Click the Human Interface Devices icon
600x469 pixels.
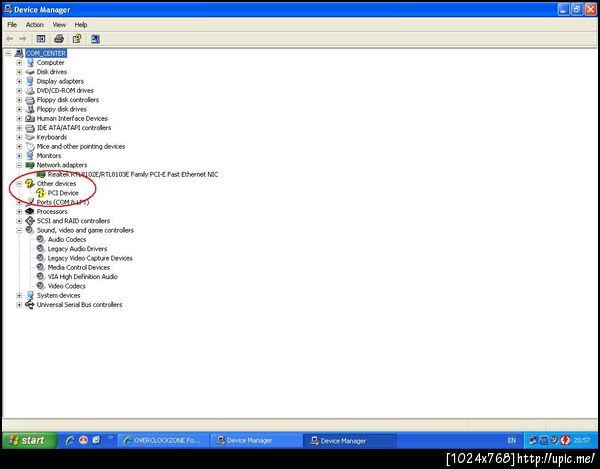click(x=30, y=119)
